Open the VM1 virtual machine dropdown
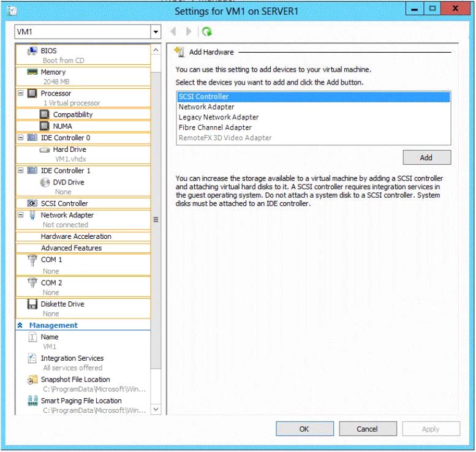This screenshot has width=476, height=452. (156, 32)
